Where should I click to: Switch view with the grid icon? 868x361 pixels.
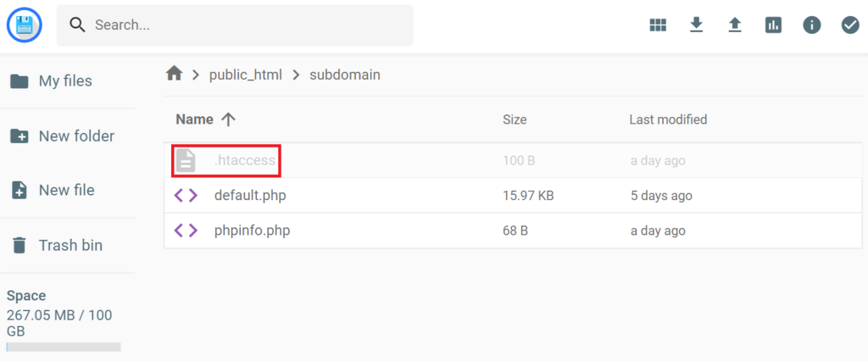click(x=658, y=25)
